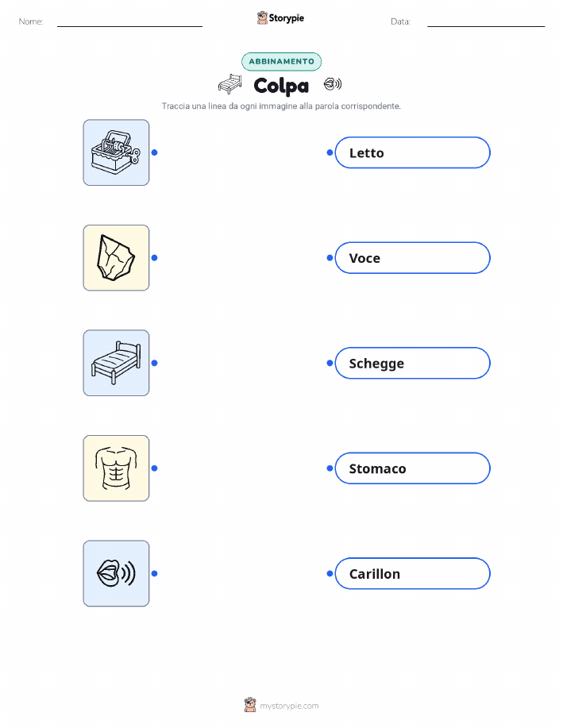
Task: Click the blue dot next to Letto
Action: point(330,152)
